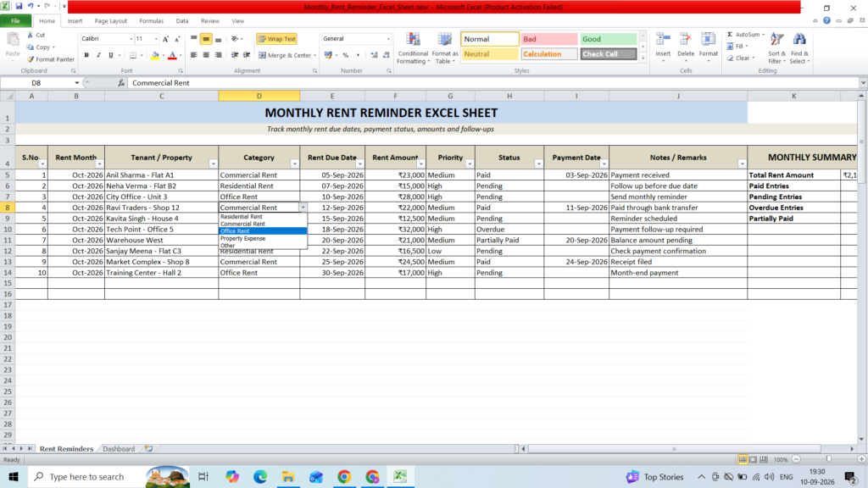Image resolution: width=868 pixels, height=488 pixels.
Task: Click the Sort & Filter icon
Action: (x=776, y=48)
